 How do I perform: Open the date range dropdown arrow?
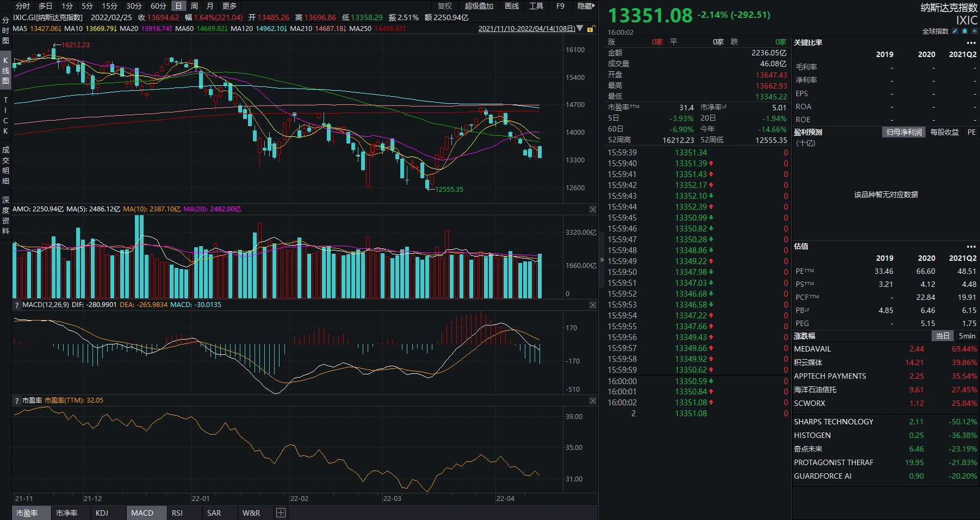click(580, 29)
